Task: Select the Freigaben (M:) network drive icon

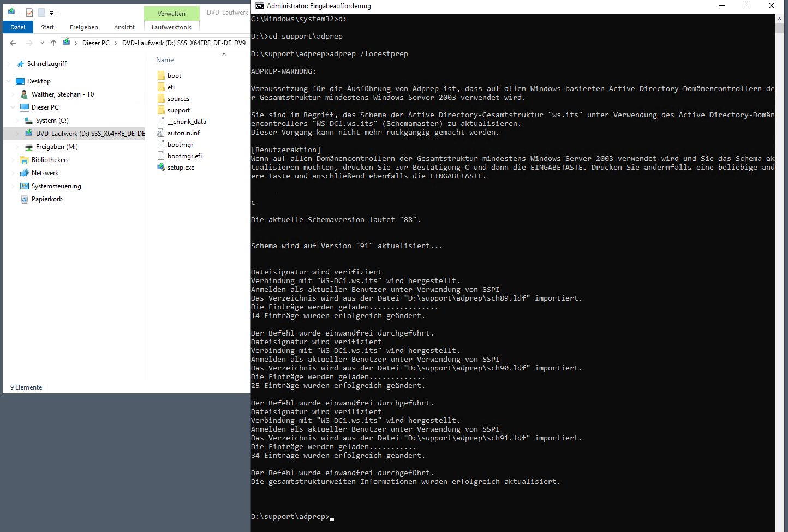Action: (29, 147)
